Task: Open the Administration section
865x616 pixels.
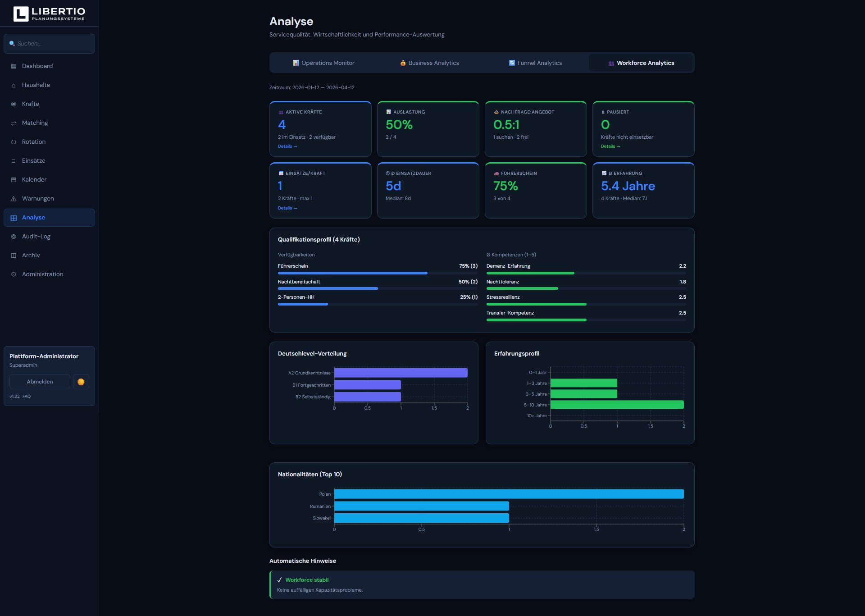Action: [x=42, y=274]
